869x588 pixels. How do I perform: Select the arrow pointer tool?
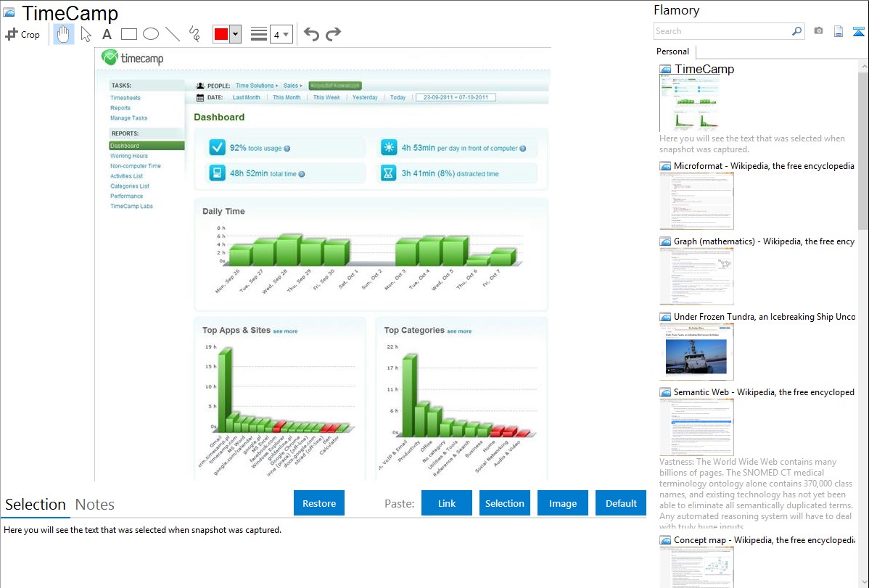(x=86, y=34)
